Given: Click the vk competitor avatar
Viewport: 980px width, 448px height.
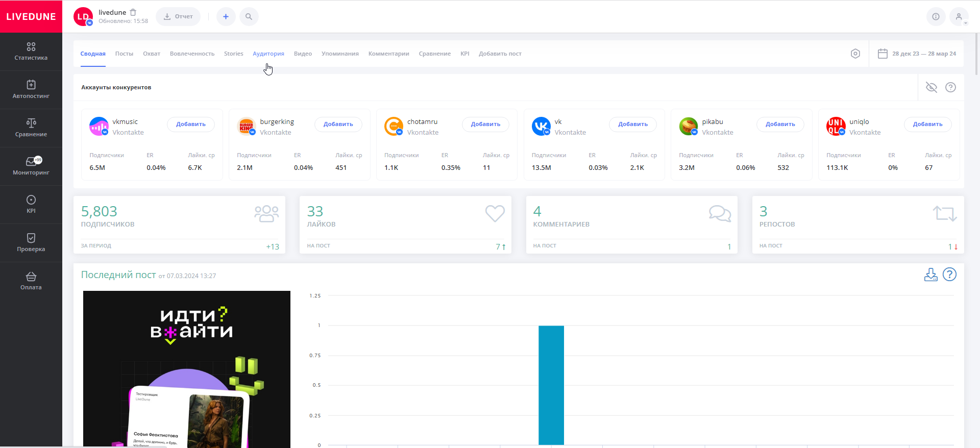Looking at the screenshot, I should click(541, 126).
